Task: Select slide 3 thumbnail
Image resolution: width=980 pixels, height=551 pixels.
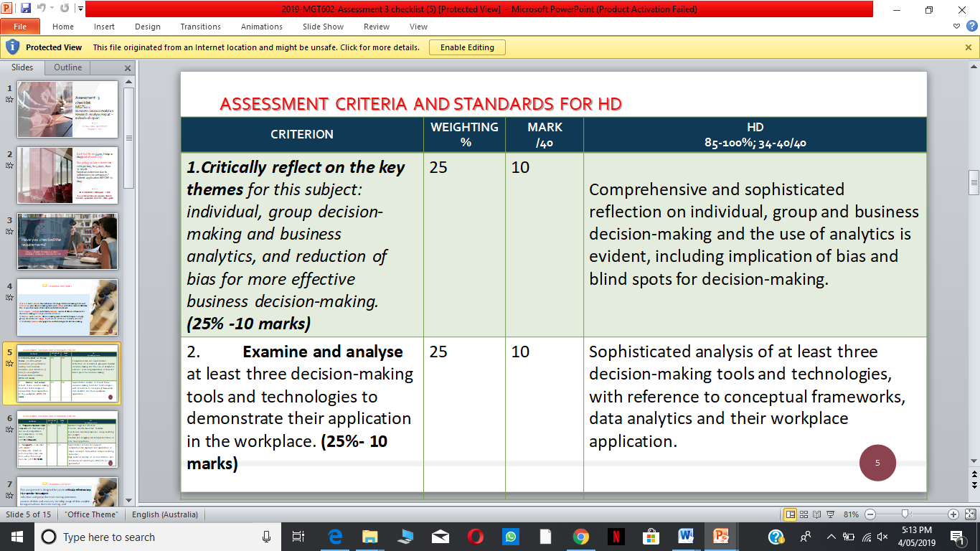Action: point(68,241)
